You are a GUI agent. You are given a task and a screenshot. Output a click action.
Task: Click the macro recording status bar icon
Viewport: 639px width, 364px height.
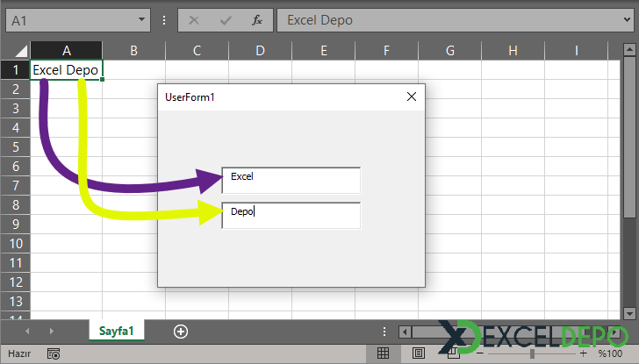point(54,353)
